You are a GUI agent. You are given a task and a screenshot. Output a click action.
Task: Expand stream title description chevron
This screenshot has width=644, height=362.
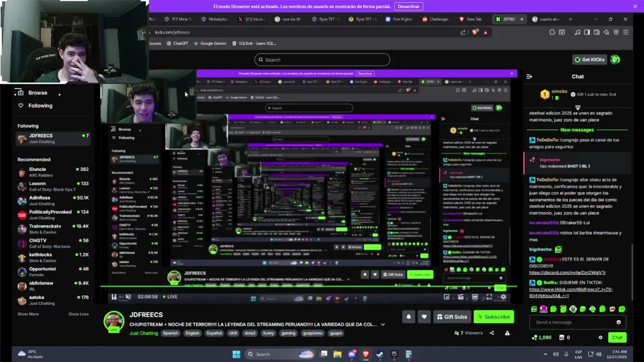pos(383,324)
